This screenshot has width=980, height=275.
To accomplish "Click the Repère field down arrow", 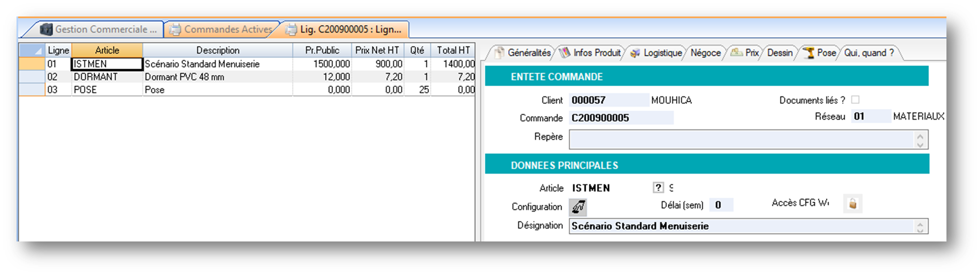I will [920, 144].
